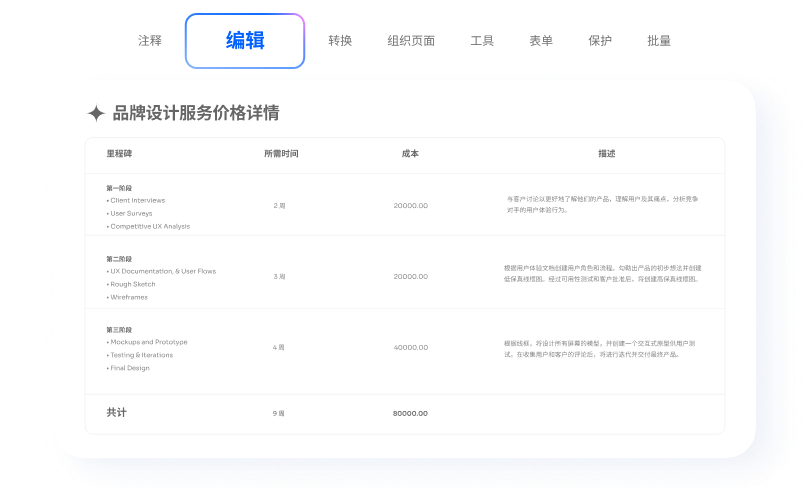Select the 品牌设计服务价格详情 heading

[196, 113]
